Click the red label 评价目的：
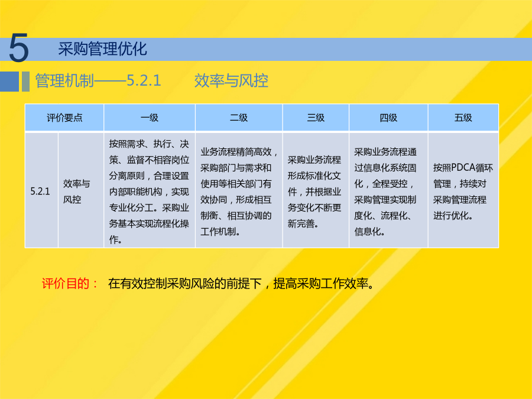Viewport: 532px width, 399px height. pyautogui.click(x=70, y=283)
